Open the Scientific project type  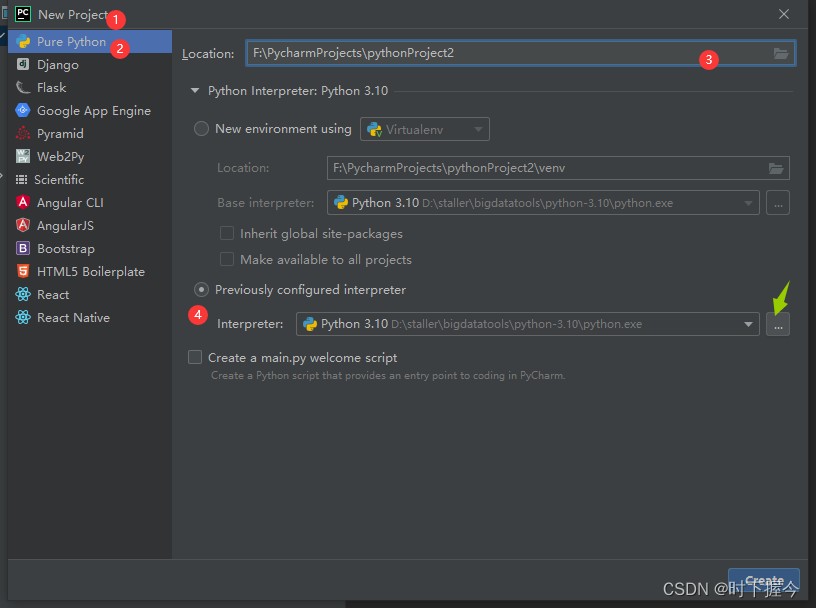90,180
